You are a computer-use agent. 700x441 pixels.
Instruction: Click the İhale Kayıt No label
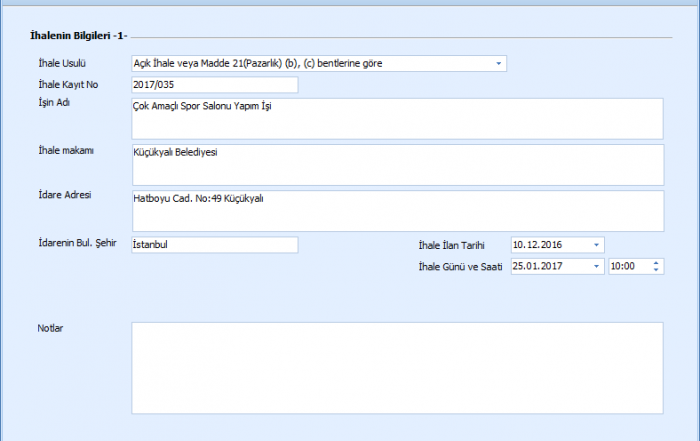pos(67,84)
